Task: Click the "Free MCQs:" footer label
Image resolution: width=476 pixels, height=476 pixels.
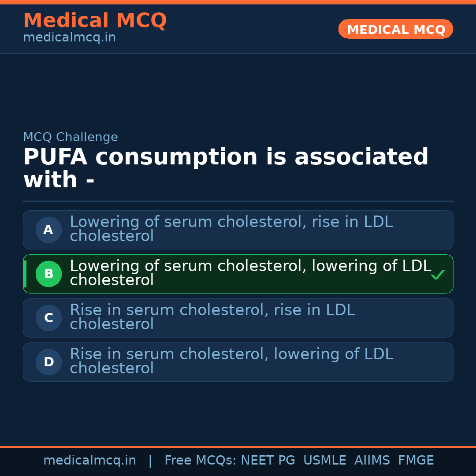Action: click(201, 461)
